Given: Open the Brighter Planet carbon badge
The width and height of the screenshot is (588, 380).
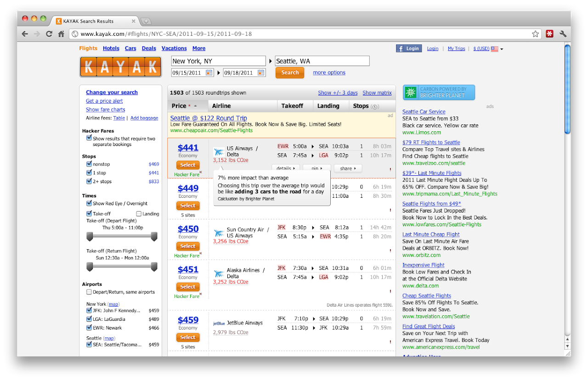Looking at the screenshot, I should pos(439,92).
